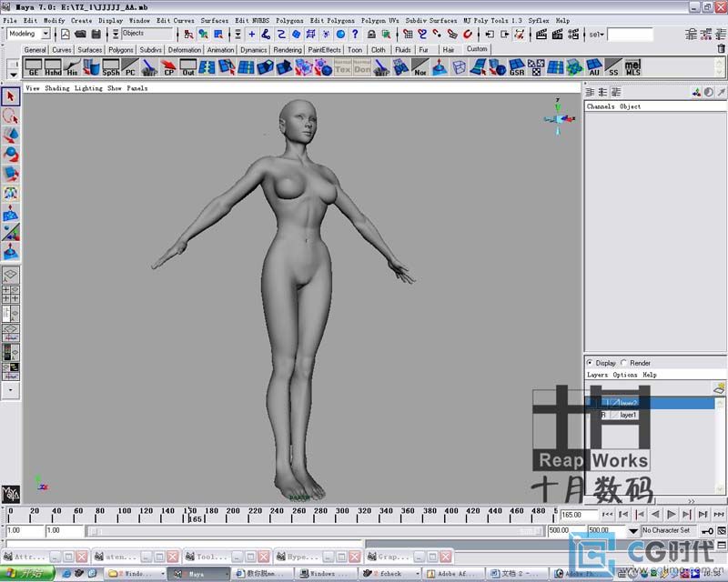Viewport: 728px width, 582px height.
Task: Click the sel name input field
Action: (630, 35)
